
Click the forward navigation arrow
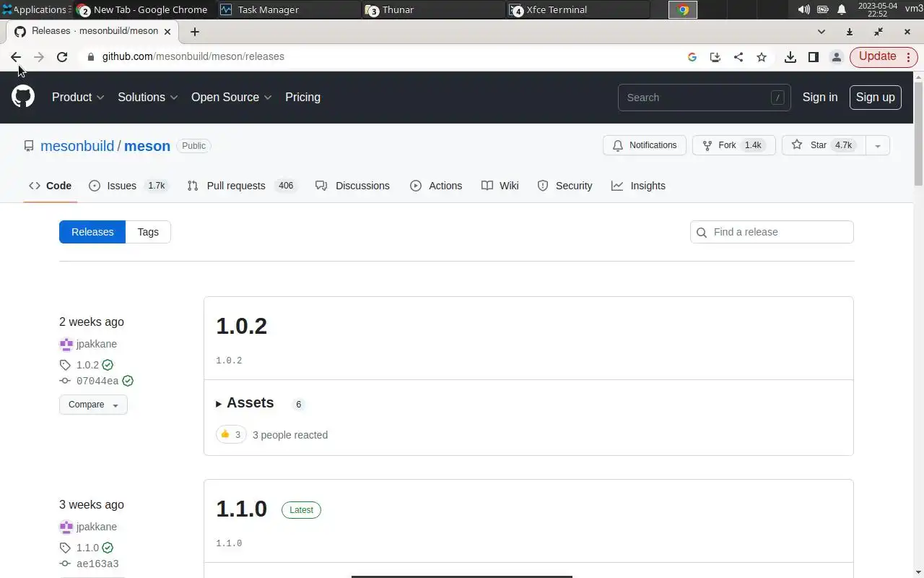click(x=39, y=56)
